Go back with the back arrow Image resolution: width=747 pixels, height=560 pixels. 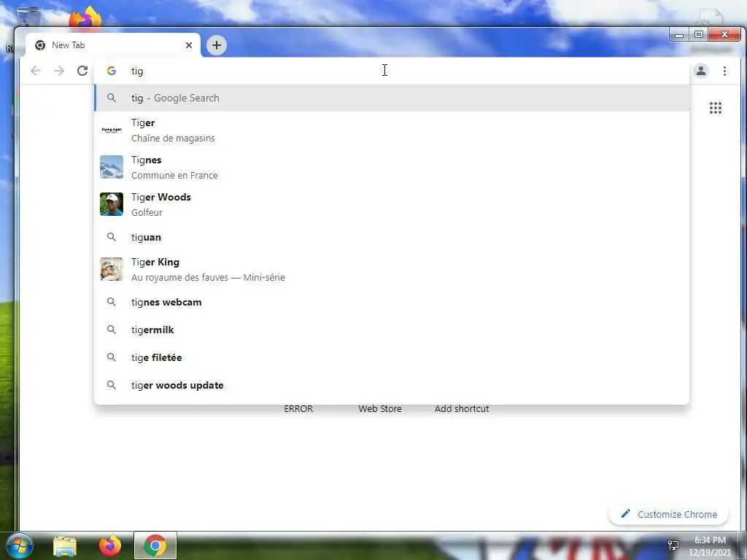coord(36,71)
